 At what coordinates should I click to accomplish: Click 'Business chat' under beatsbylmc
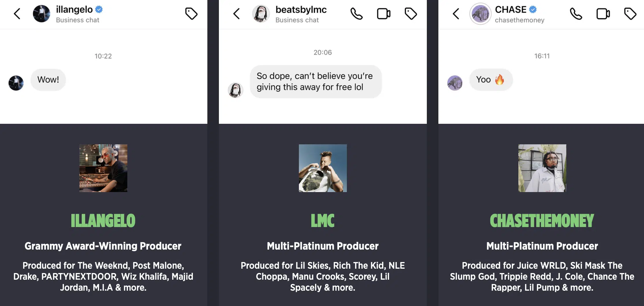[297, 20]
